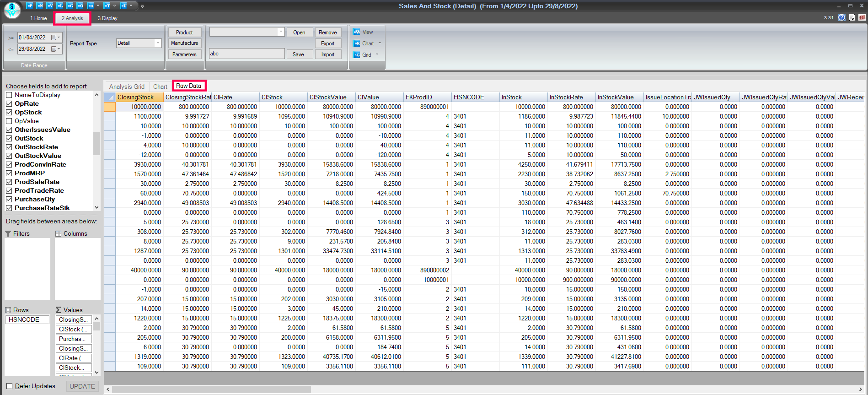Click the A quick access icon
Image resolution: width=868 pixels, height=395 pixels.
(x=91, y=6)
